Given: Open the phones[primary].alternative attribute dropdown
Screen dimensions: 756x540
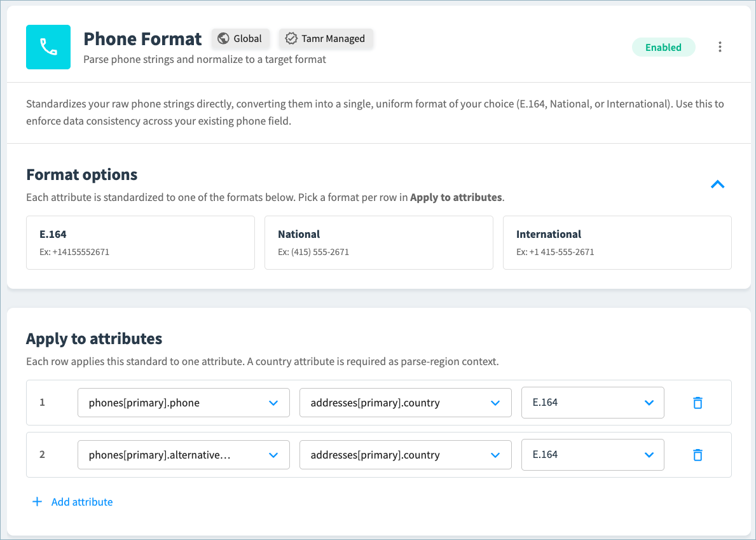Looking at the screenshot, I should 184,455.
